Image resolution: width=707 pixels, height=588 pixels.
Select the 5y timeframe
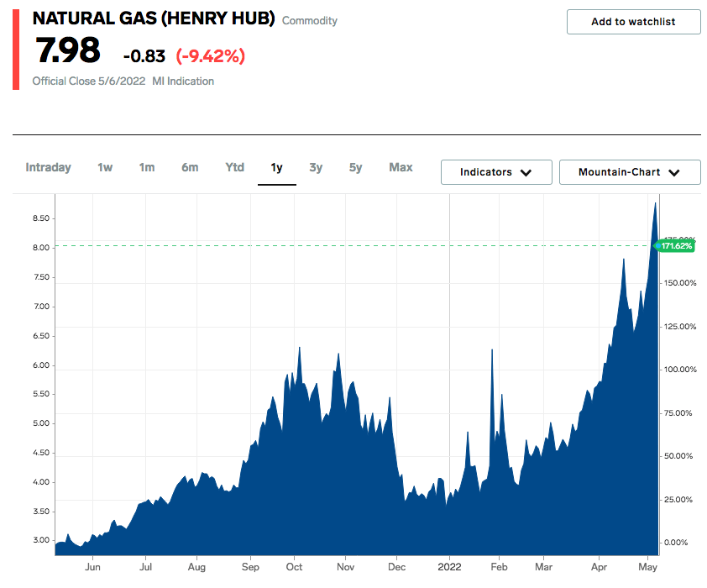point(355,167)
